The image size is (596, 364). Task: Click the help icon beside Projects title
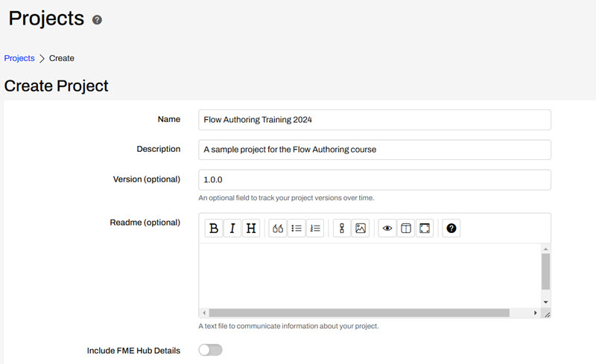(x=97, y=20)
